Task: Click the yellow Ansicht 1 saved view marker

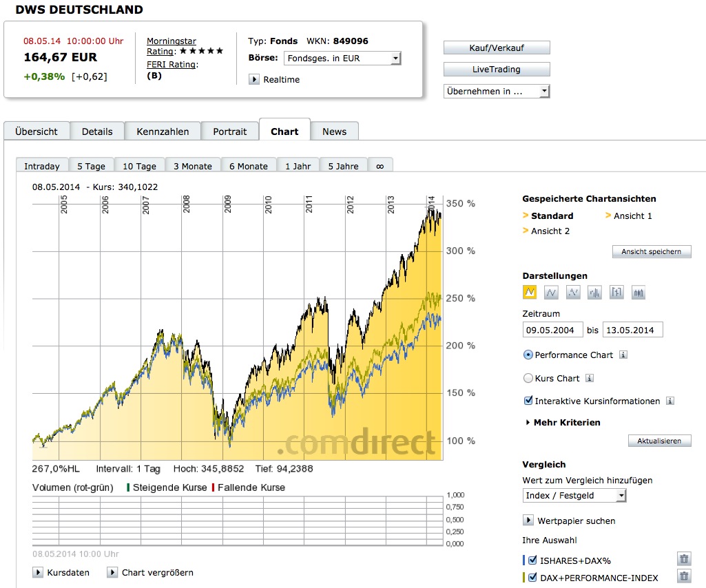Action: click(608, 216)
